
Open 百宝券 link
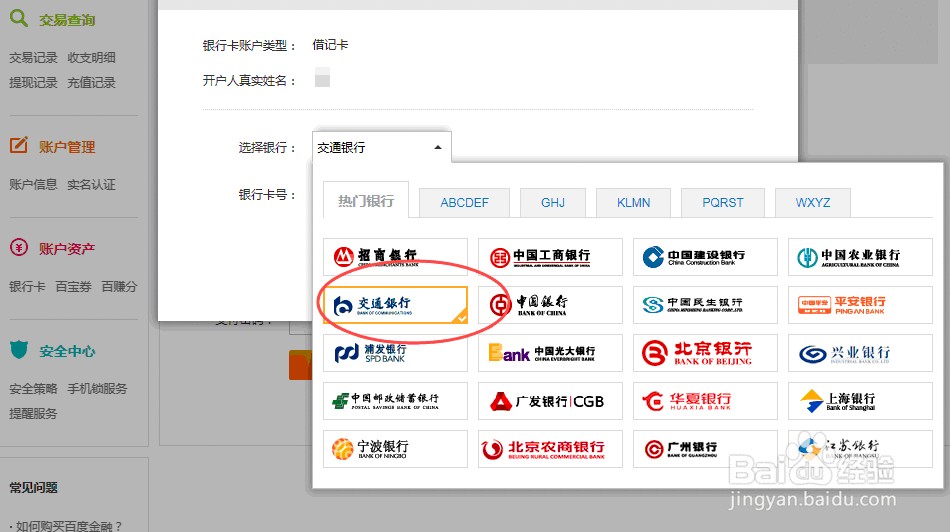[x=73, y=287]
